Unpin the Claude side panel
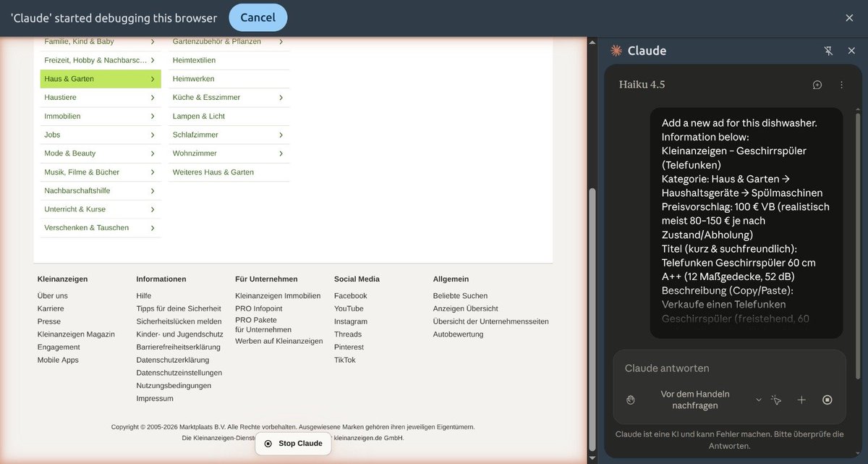 click(828, 51)
